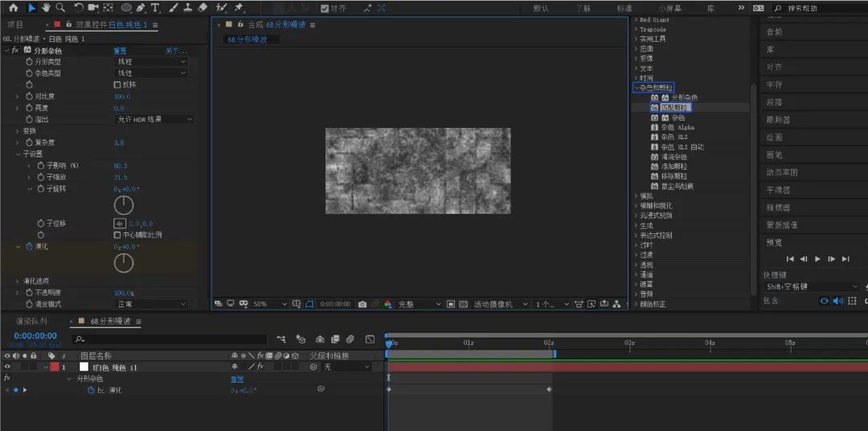Select the Zoom magnifier tool

60,8
